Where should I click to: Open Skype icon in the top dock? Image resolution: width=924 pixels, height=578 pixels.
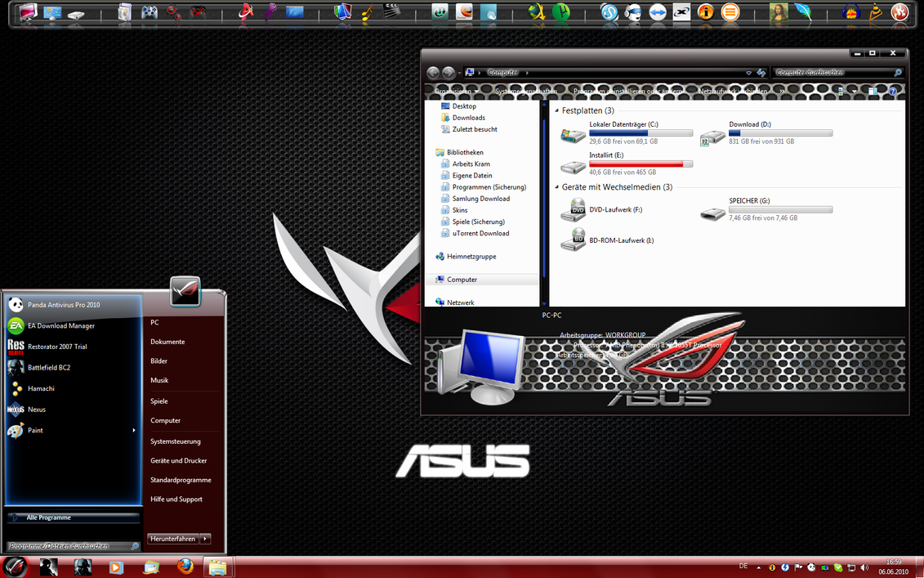click(609, 11)
